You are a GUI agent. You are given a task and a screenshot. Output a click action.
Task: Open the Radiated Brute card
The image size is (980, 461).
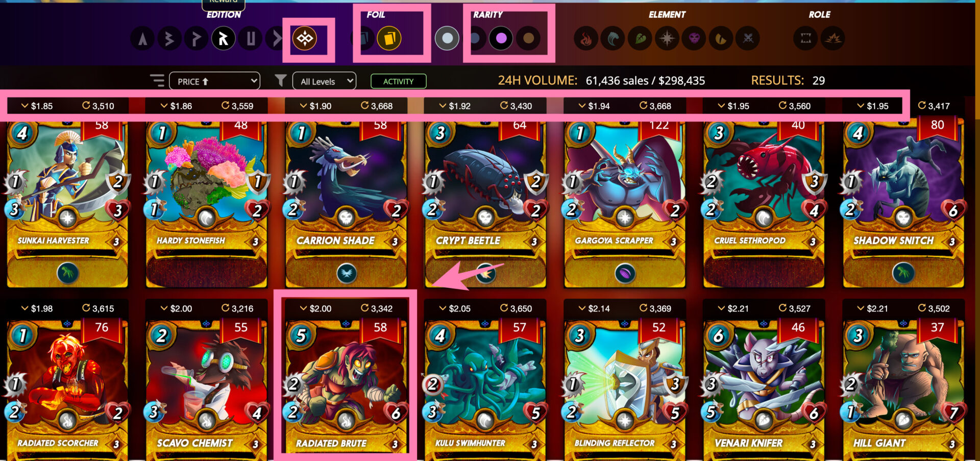[346, 388]
